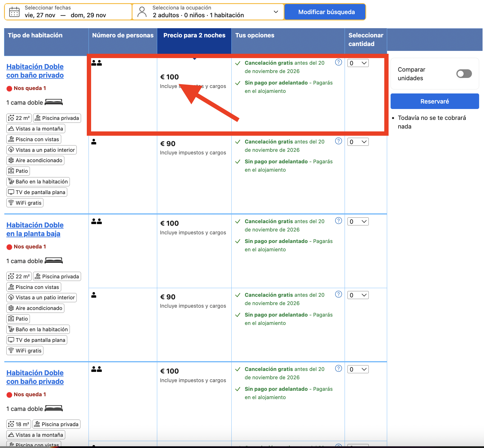
Task: Click TV de pantalla plana badge, planta baja room
Action: (37, 340)
